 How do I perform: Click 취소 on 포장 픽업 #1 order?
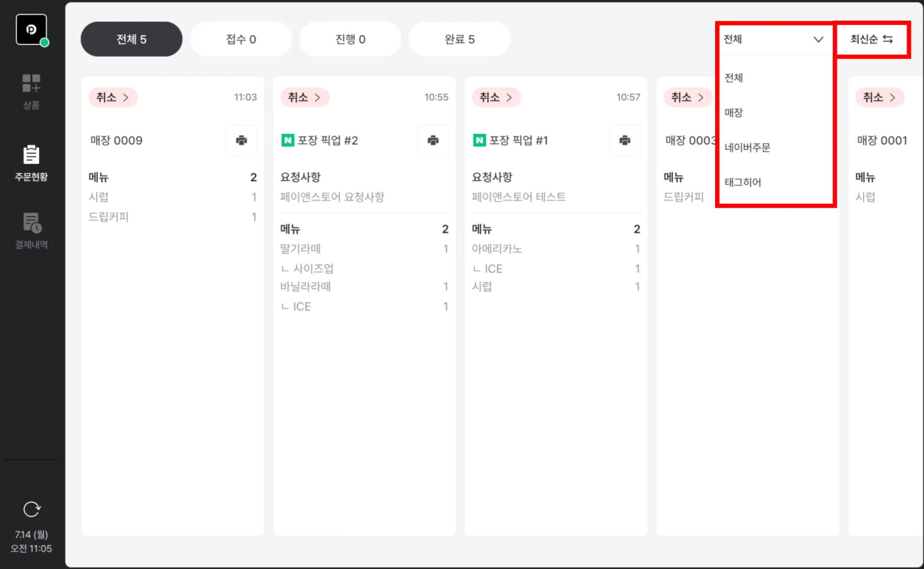[x=496, y=98]
